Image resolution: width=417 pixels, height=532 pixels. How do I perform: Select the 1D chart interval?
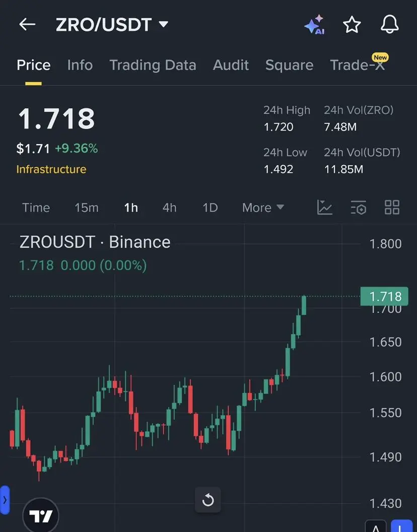(x=210, y=208)
